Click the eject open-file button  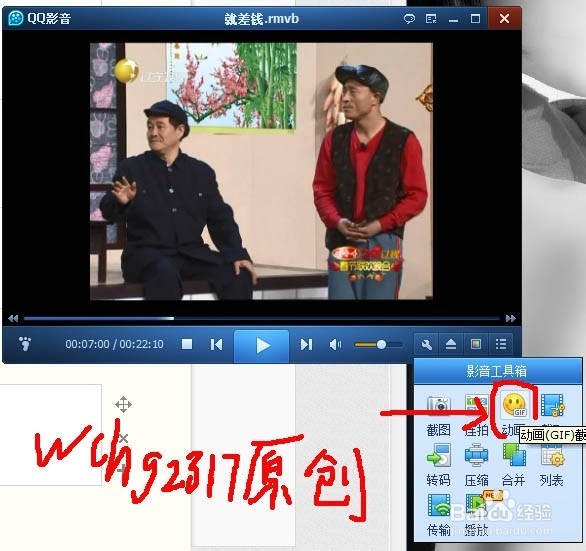[x=451, y=344]
